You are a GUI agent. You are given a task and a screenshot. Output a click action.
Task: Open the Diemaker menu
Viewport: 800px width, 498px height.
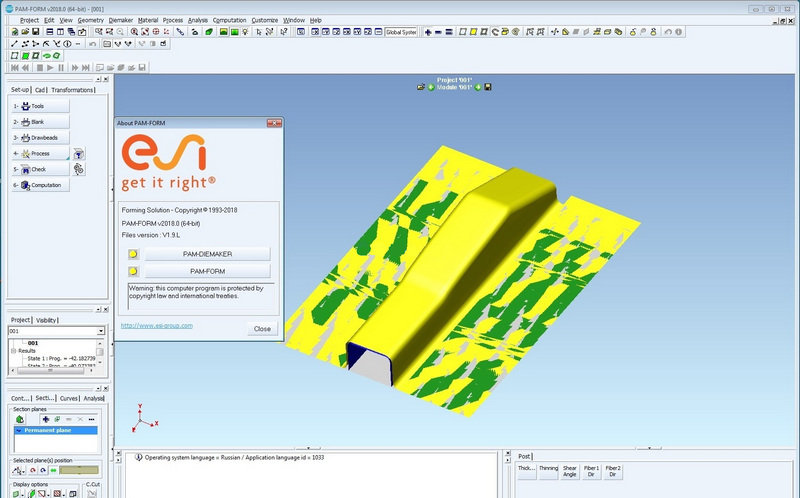[120, 20]
